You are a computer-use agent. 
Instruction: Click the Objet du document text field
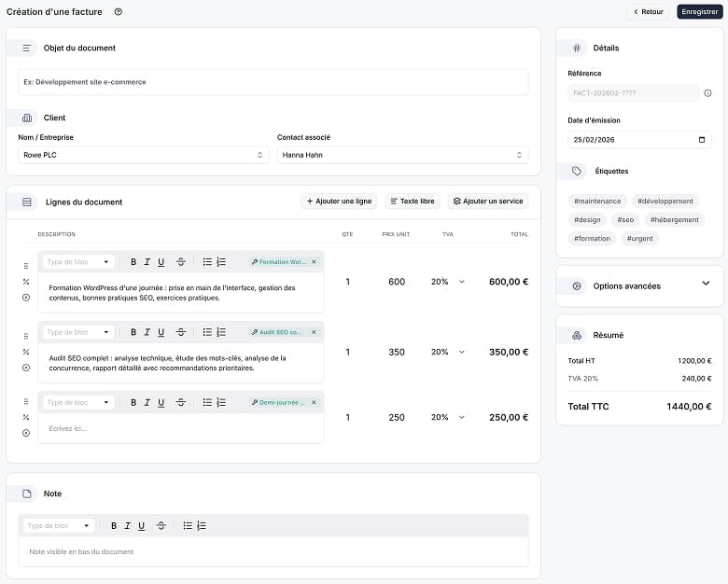pyautogui.click(x=273, y=82)
